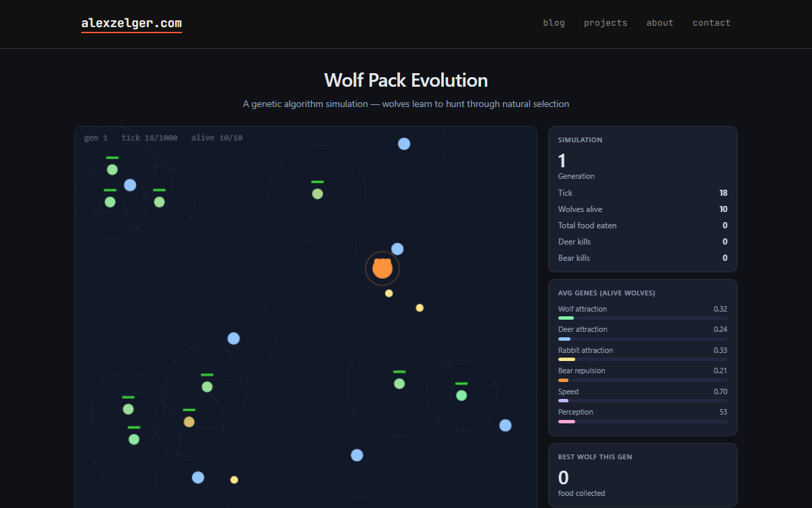Click the Wolf attraction value 0.32
Screen dimensions: 812x508
pyautogui.click(x=720, y=309)
